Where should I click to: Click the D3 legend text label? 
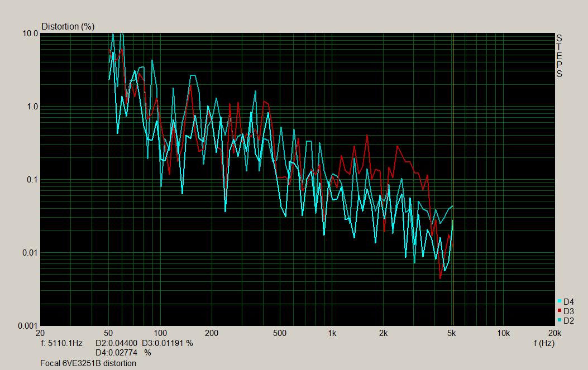coord(568,311)
